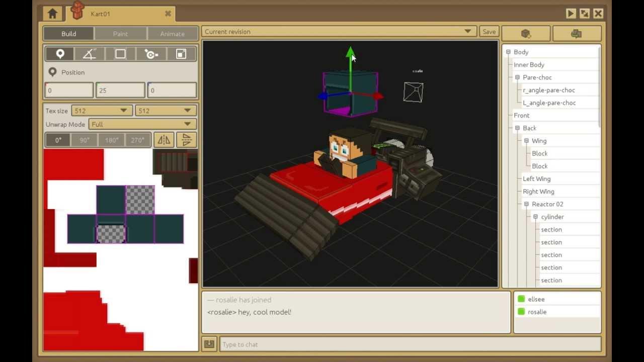The height and width of the screenshot is (362, 644).
Task: Open the Kart01 project tab
Action: click(121, 14)
